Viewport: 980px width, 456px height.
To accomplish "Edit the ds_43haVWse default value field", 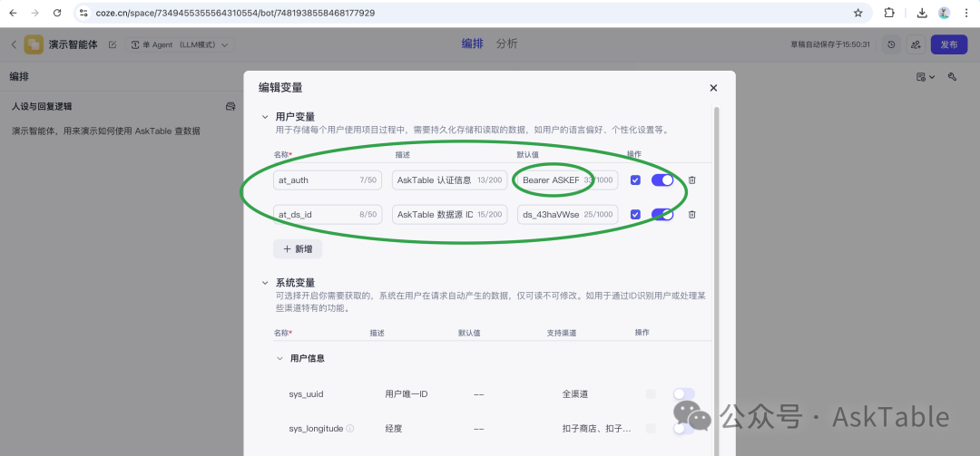I will point(567,214).
